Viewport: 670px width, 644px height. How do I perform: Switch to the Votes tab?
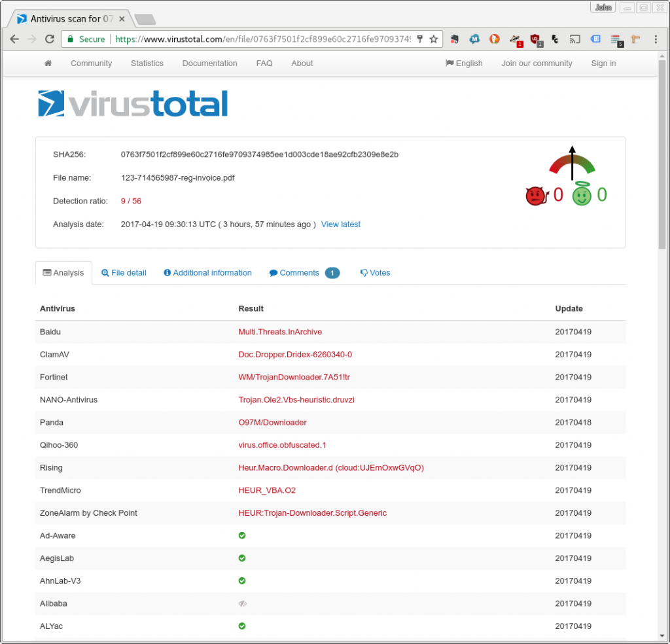(375, 273)
